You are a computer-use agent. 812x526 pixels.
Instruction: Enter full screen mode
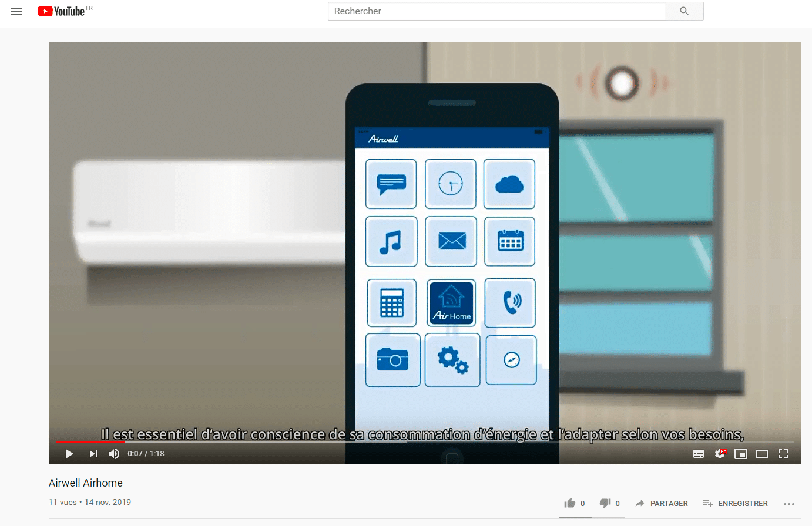coord(783,454)
